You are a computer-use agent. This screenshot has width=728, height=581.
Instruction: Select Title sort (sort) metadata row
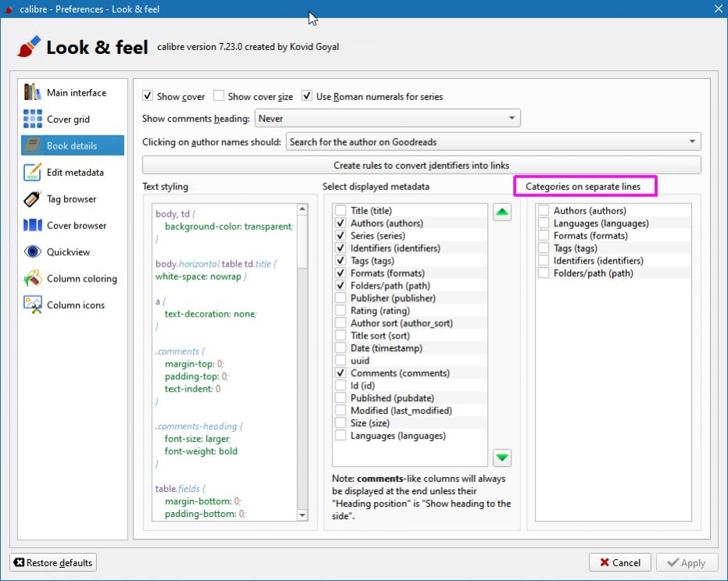410,335
